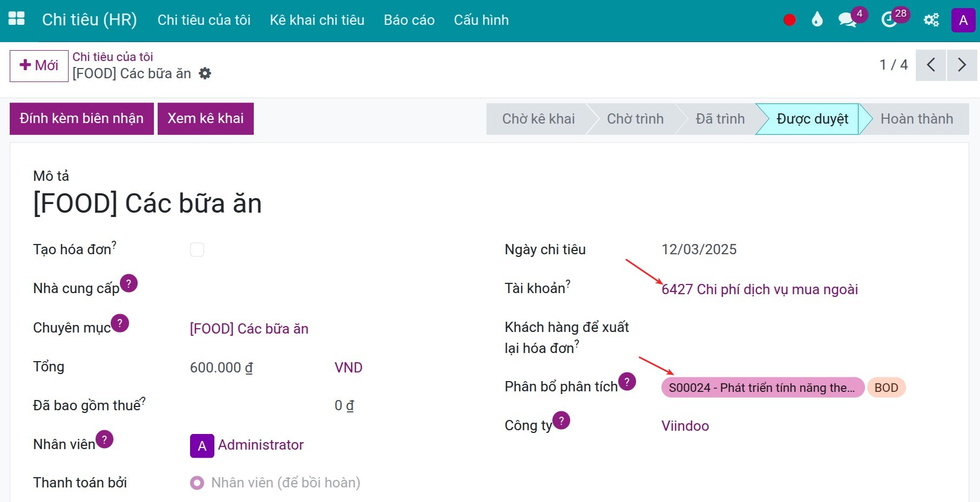Open the debug tools gear icon

click(931, 21)
